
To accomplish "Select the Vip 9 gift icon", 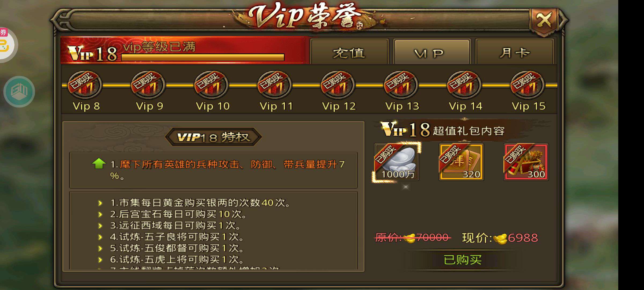I will [x=148, y=85].
